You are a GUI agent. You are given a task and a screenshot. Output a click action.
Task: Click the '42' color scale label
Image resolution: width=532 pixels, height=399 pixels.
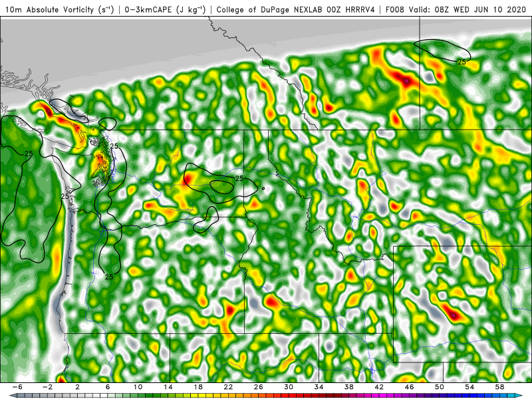[x=379, y=387]
